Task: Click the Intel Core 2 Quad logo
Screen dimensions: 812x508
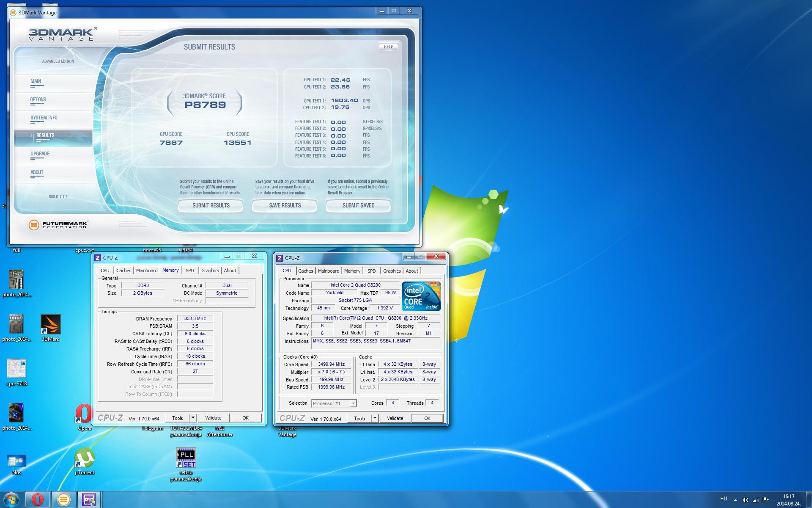Action: coord(422,295)
